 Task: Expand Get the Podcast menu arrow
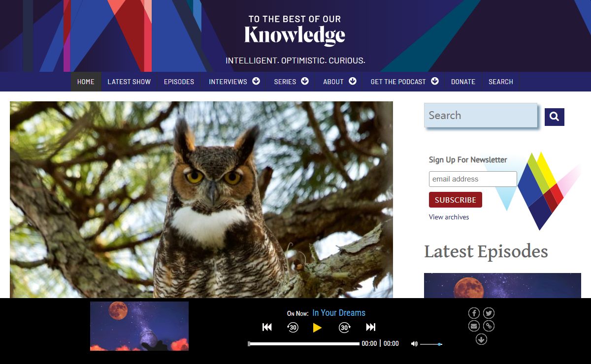435,81
